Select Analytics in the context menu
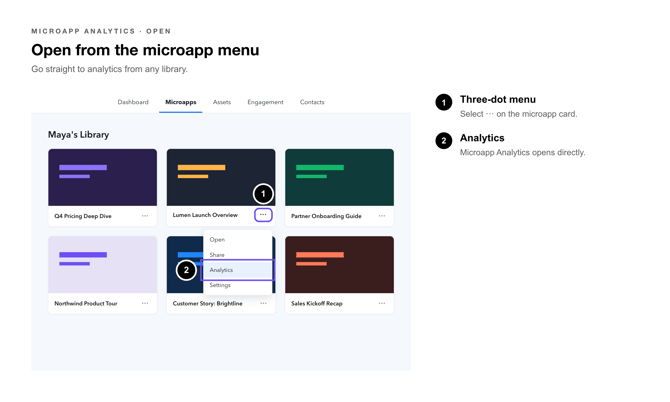This screenshot has width=670, height=402. click(238, 270)
